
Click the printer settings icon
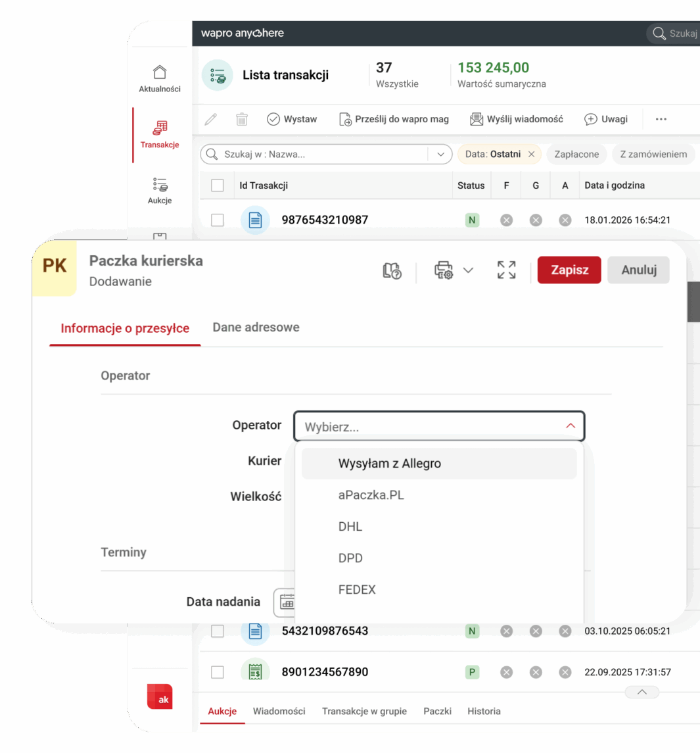(444, 270)
